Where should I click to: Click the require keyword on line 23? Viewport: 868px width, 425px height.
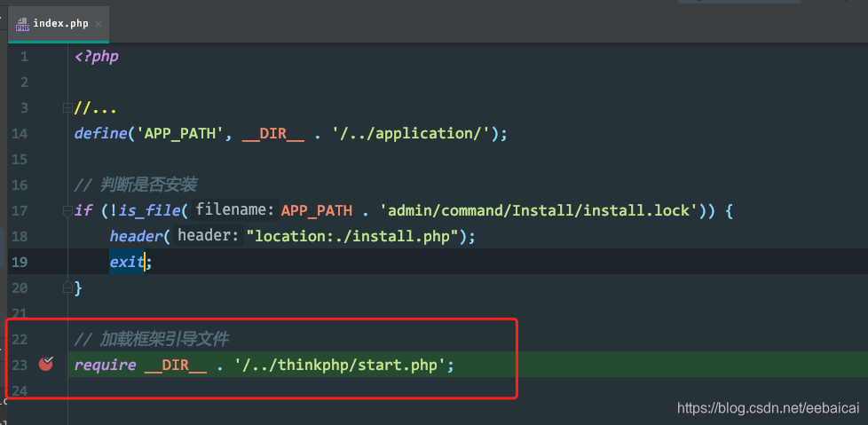(106, 366)
